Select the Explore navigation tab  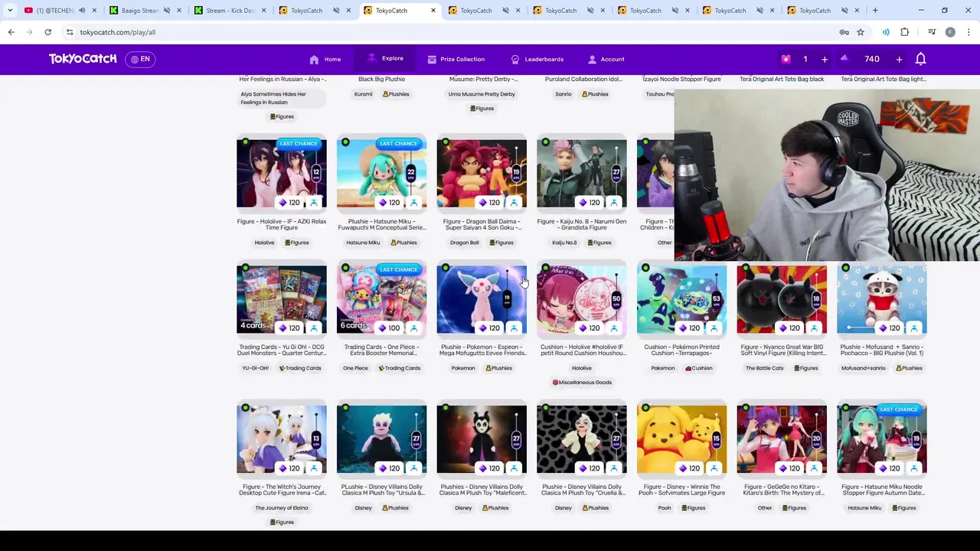coord(385,58)
